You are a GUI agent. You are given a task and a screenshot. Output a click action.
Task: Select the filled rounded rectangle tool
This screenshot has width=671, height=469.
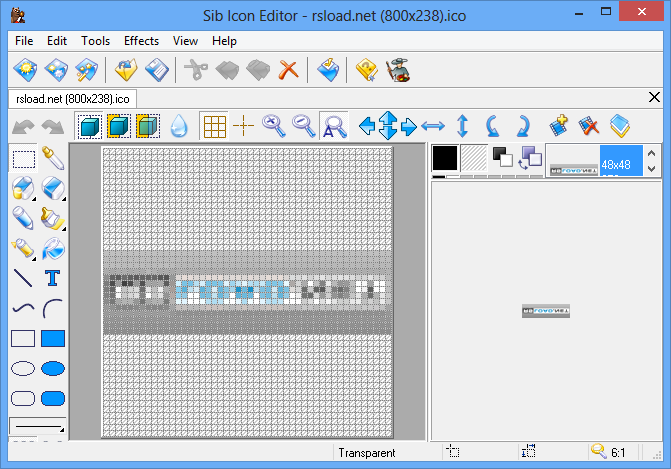53,398
